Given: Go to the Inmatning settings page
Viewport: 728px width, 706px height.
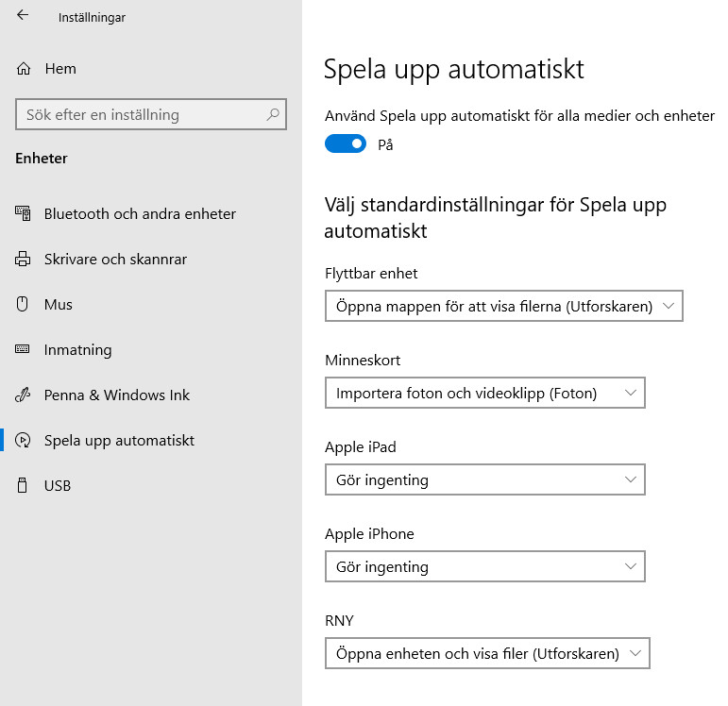Looking at the screenshot, I should pos(77,350).
